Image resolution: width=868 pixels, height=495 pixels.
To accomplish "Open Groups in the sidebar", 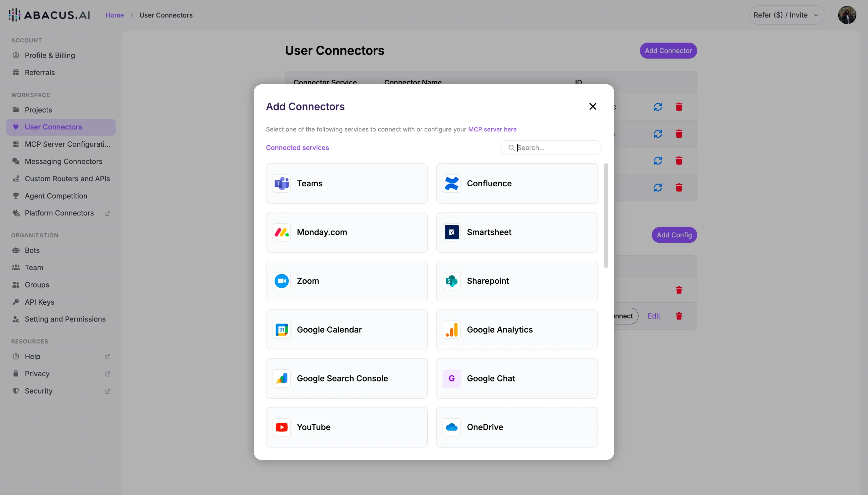I will pos(61,285).
